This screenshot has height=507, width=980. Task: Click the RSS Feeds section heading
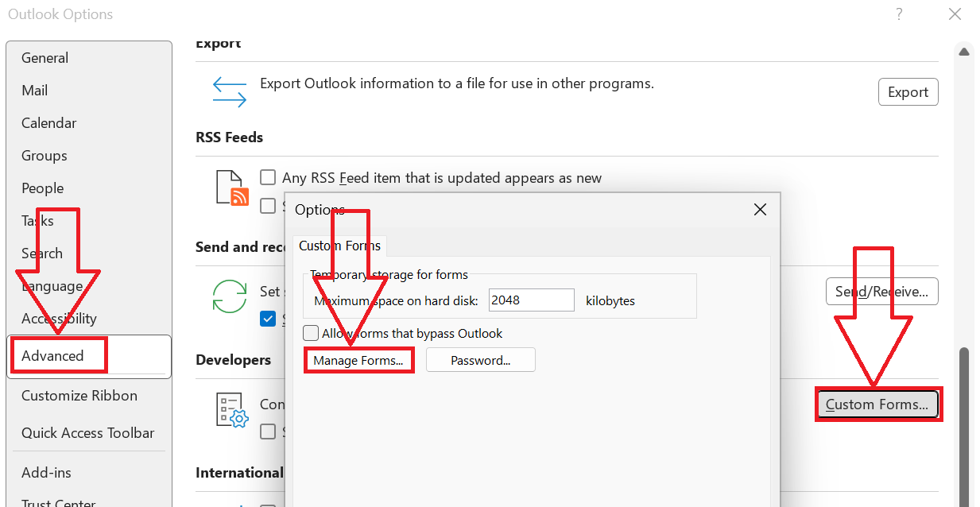pyautogui.click(x=229, y=137)
